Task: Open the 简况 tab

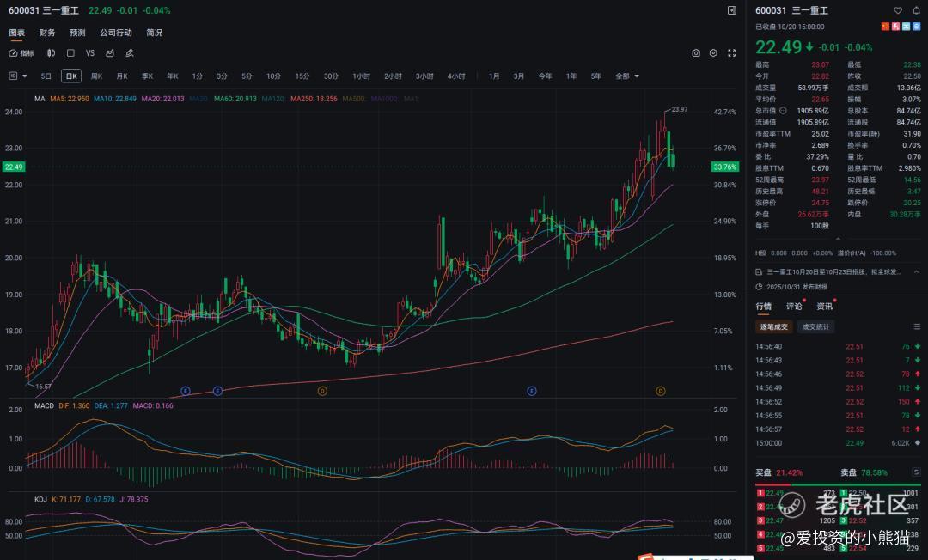Action: [x=155, y=33]
